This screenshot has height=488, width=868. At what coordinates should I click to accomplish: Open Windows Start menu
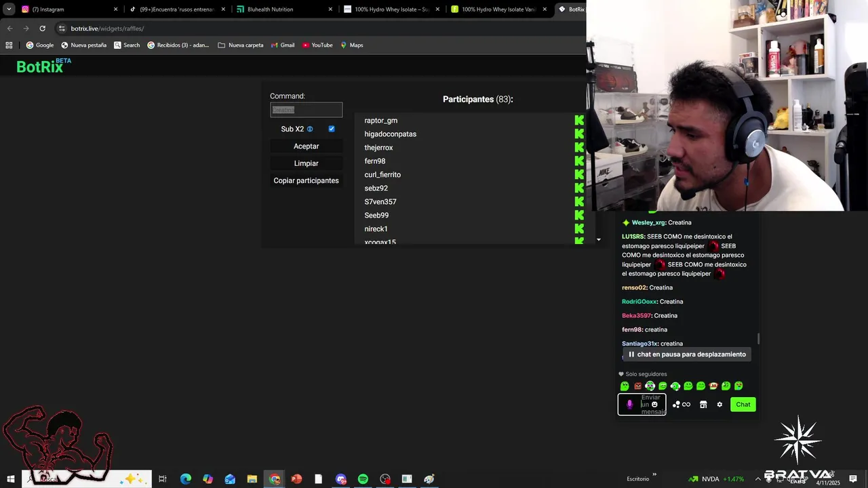coord(10,479)
